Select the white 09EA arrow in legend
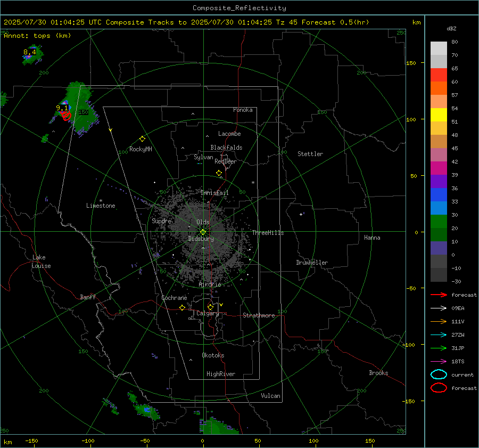479x448 pixels. point(439,308)
